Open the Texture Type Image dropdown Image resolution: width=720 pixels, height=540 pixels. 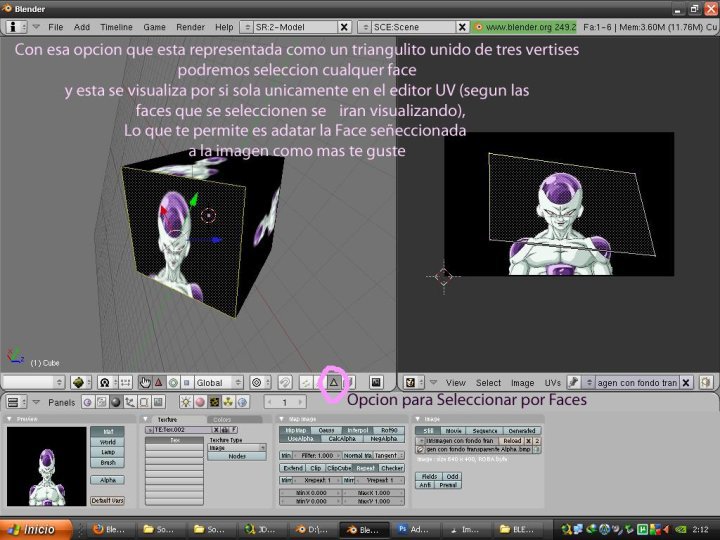(x=237, y=447)
